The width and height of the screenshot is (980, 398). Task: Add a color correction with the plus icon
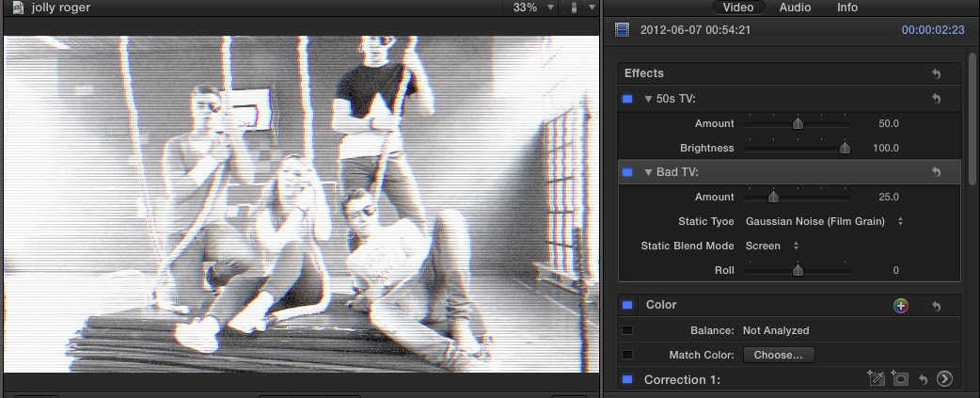901,306
